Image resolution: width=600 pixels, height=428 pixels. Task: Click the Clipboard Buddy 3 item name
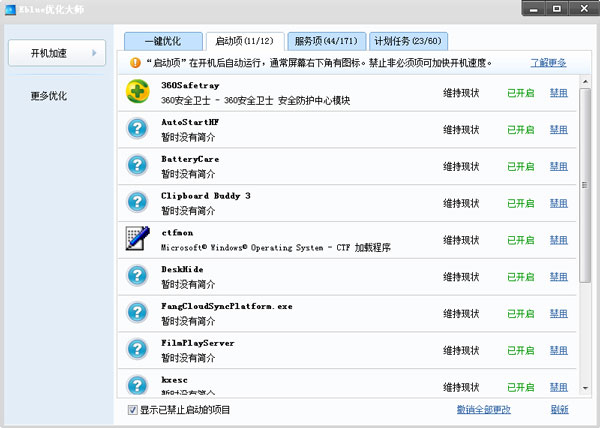206,195
